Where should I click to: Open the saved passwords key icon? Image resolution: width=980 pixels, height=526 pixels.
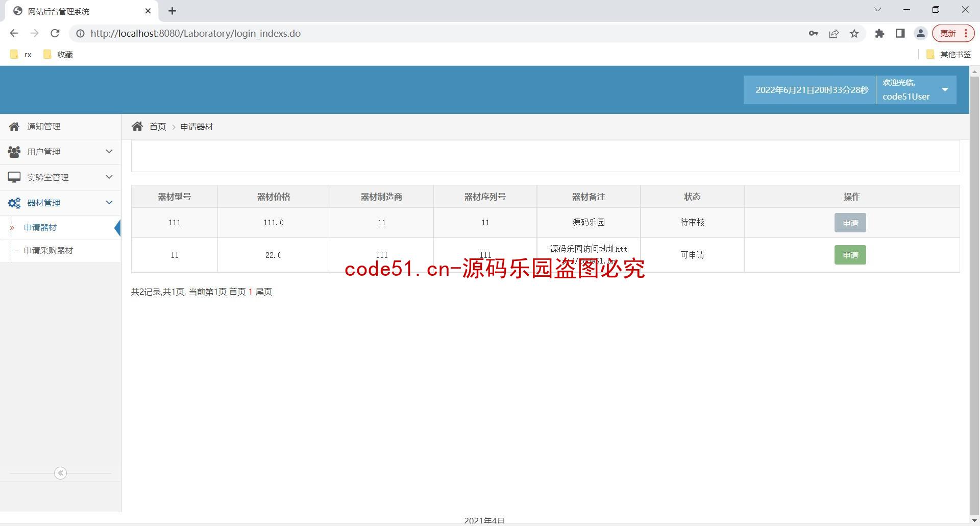point(813,33)
